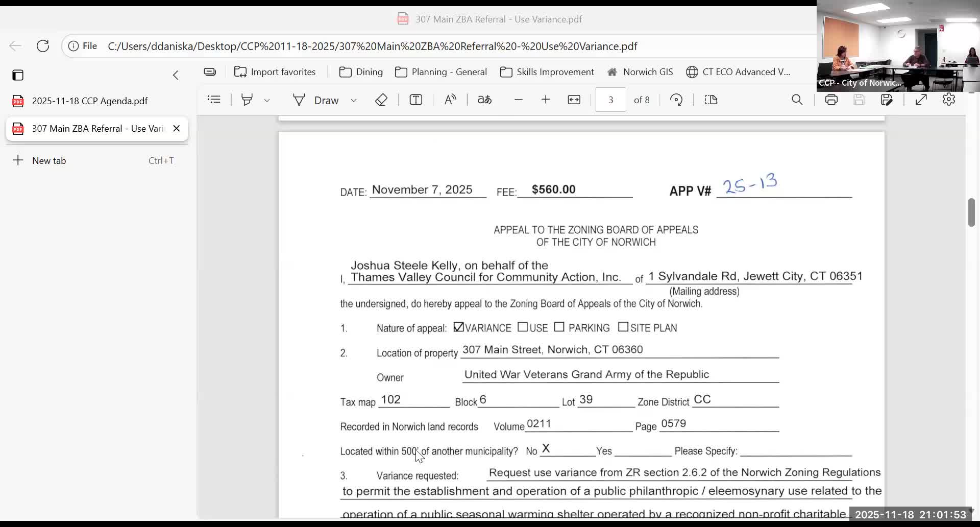This screenshot has width=980, height=527.
Task: Click the 'November 7, 2025' date text
Action: click(x=422, y=190)
